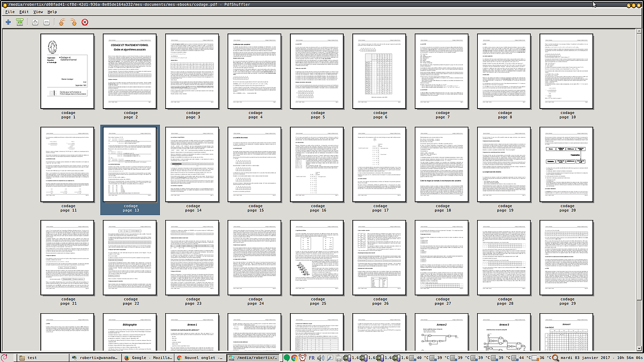The height and width of the screenshot is (362, 644).
Task: Click the FR keyboard layout indicator
Action: point(312,357)
